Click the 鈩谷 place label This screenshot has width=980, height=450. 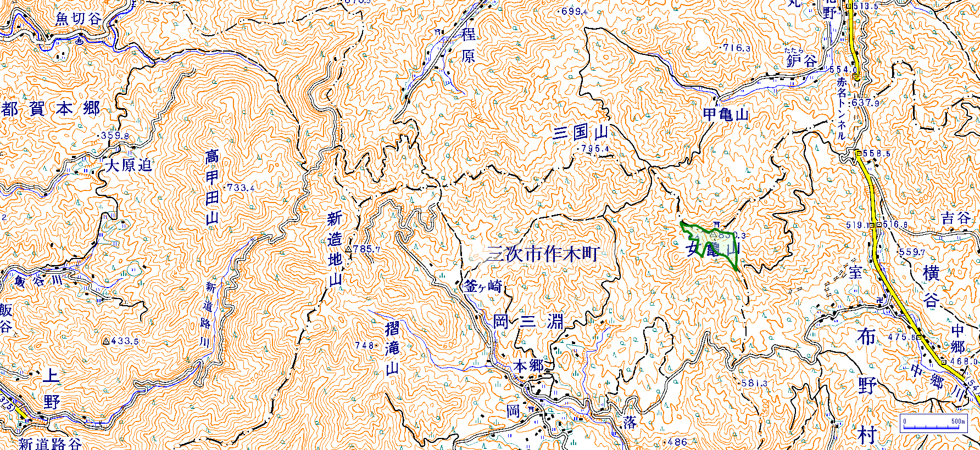801,60
